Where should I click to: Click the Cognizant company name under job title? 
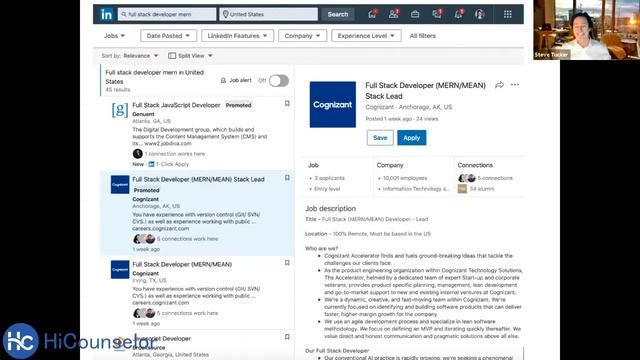(x=379, y=107)
